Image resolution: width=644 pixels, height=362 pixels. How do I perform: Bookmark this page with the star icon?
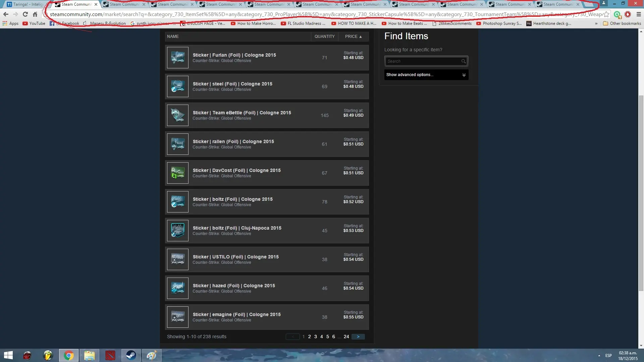point(606,14)
